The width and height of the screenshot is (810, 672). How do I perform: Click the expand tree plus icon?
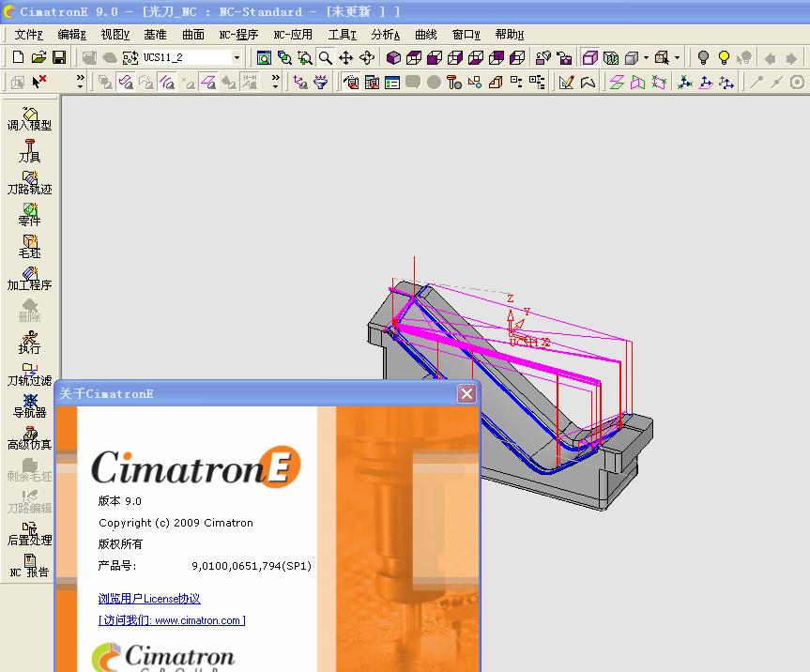coord(537,83)
